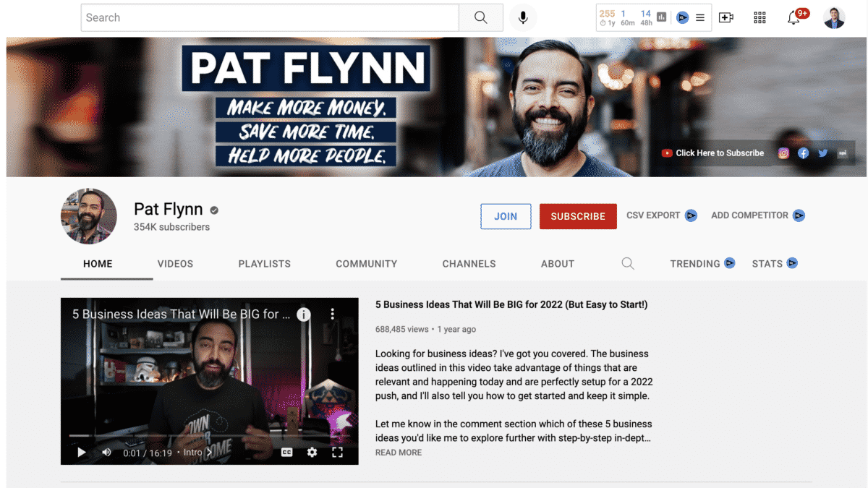Viewport: 868px width, 488px height.
Task: Enter fullscreen mode
Action: pos(337,453)
